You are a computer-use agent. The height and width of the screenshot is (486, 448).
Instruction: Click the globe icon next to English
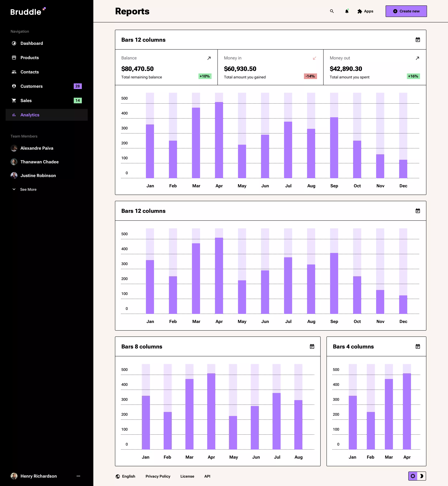pyautogui.click(x=118, y=476)
